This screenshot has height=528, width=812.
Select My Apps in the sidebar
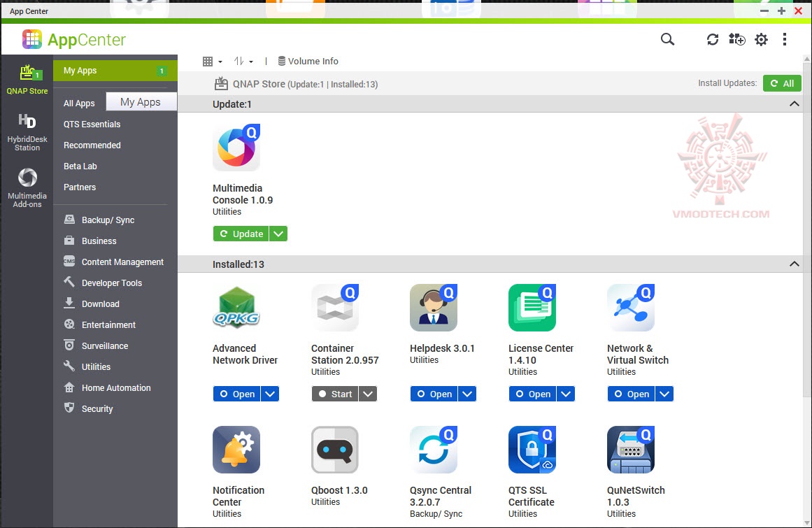[115, 71]
